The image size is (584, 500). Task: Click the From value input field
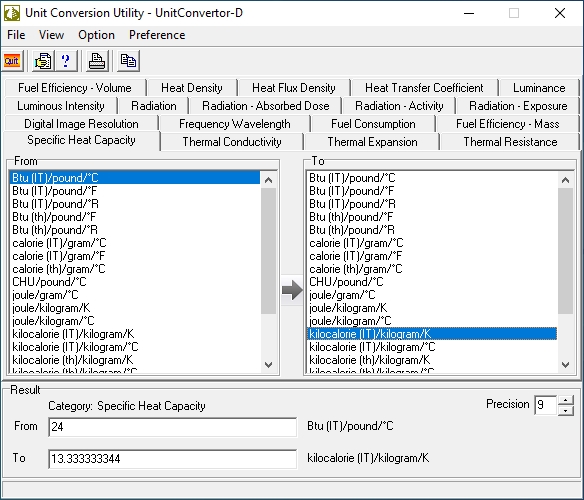[172, 427]
